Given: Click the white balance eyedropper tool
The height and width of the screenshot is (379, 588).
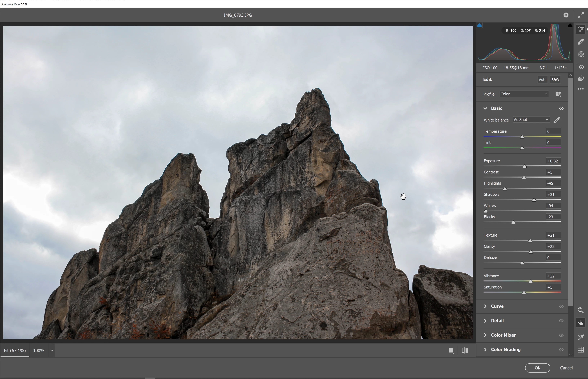Looking at the screenshot, I should pyautogui.click(x=557, y=120).
